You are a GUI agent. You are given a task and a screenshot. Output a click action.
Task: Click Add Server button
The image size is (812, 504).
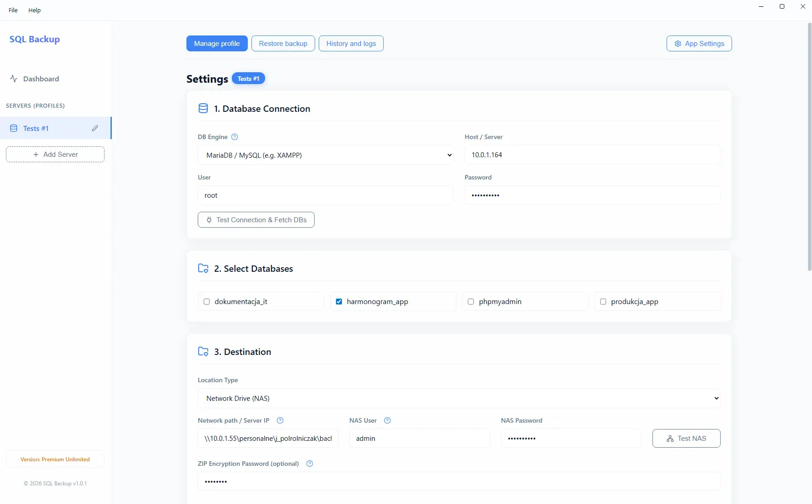tap(55, 155)
